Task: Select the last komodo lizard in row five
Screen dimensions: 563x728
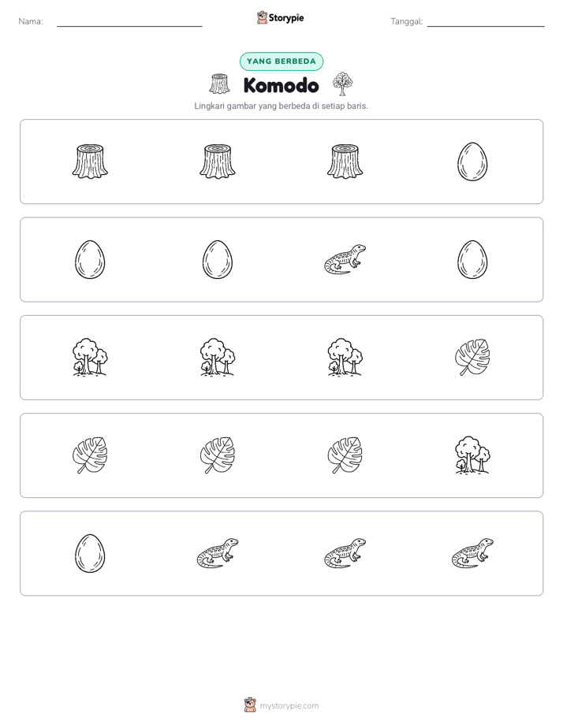Action: click(472, 553)
